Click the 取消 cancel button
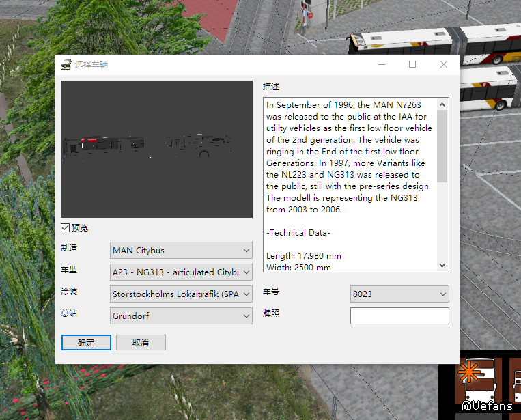This screenshot has height=420, width=521. 141,342
